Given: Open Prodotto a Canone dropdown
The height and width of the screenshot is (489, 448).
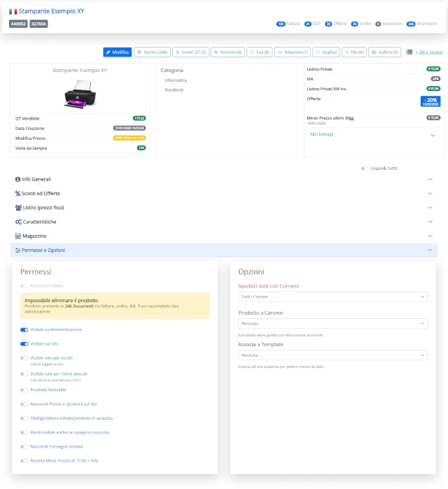Looking at the screenshot, I should 332,323.
